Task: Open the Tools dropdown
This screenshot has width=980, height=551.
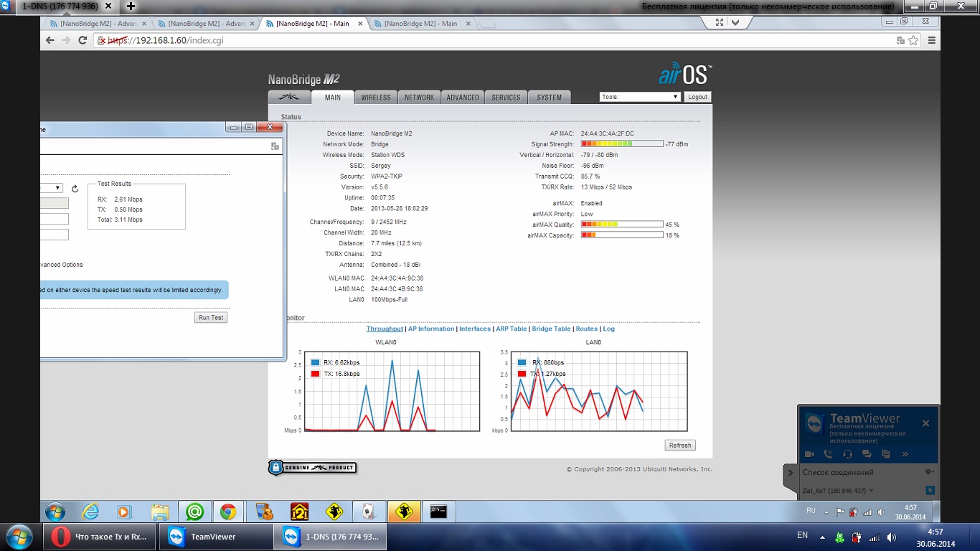Action: pyautogui.click(x=640, y=97)
